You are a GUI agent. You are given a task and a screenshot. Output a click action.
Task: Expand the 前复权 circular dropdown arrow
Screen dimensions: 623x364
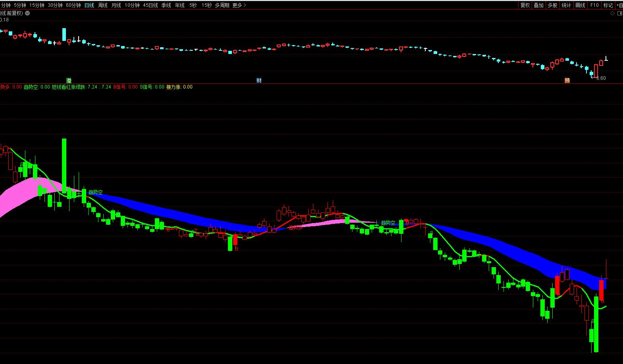[27, 13]
